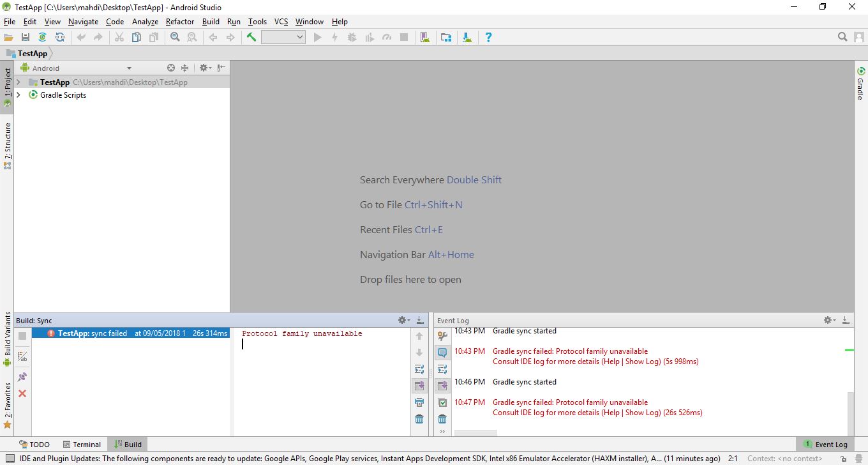Click Sync Project with Gradle Files icon

[x=42, y=38]
